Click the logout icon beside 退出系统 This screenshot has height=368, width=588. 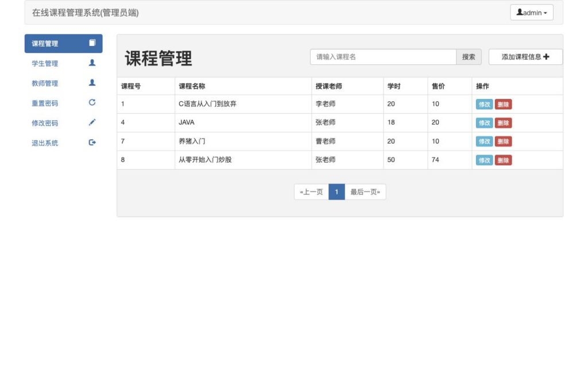pyautogui.click(x=92, y=143)
